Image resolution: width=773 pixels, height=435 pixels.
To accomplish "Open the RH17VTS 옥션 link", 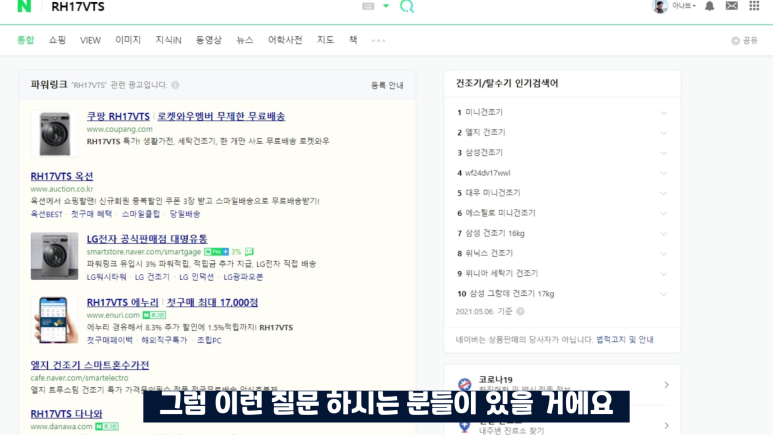I will [62, 176].
